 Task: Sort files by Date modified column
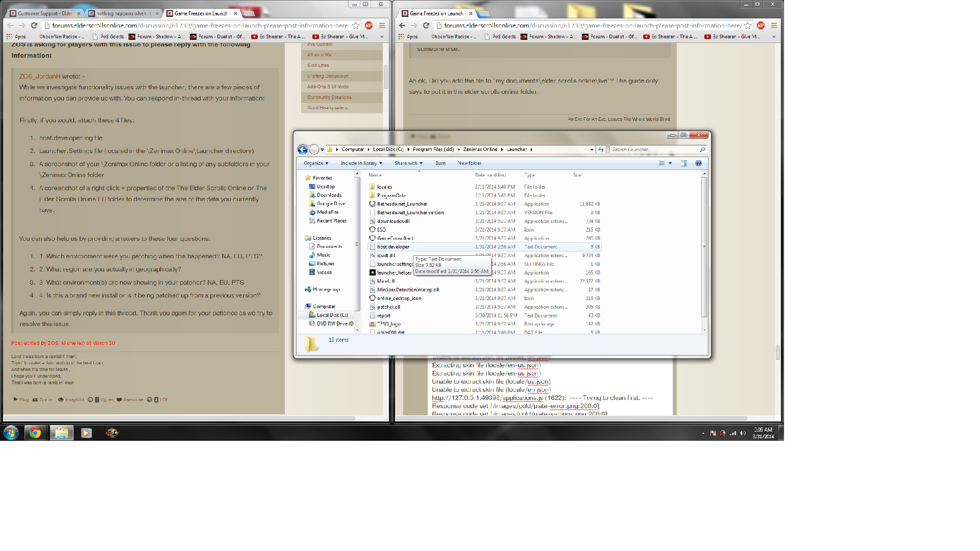click(490, 175)
